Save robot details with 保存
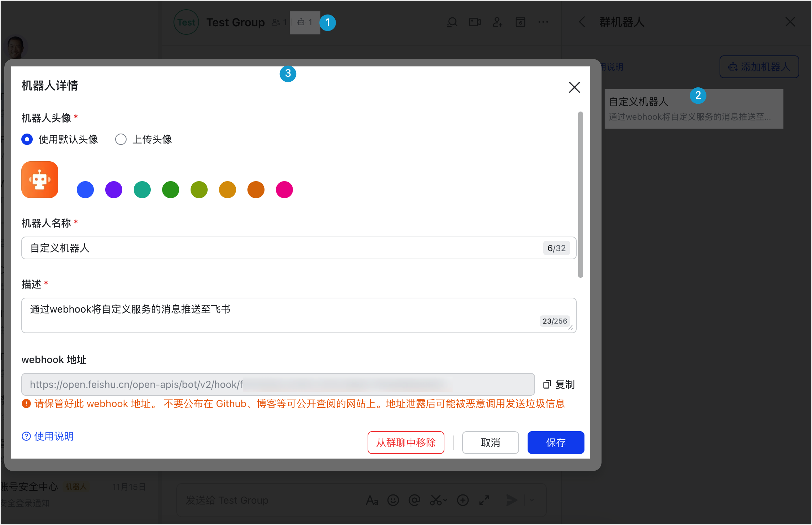 [556, 443]
